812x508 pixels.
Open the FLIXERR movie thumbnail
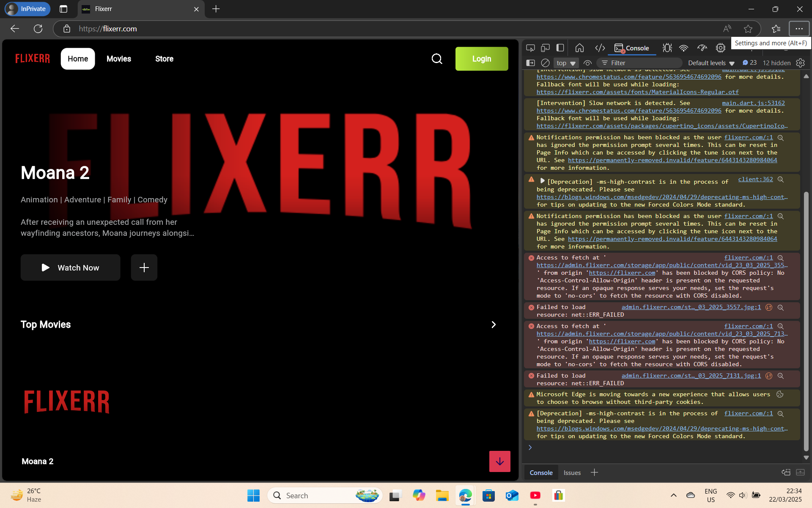[67, 402]
